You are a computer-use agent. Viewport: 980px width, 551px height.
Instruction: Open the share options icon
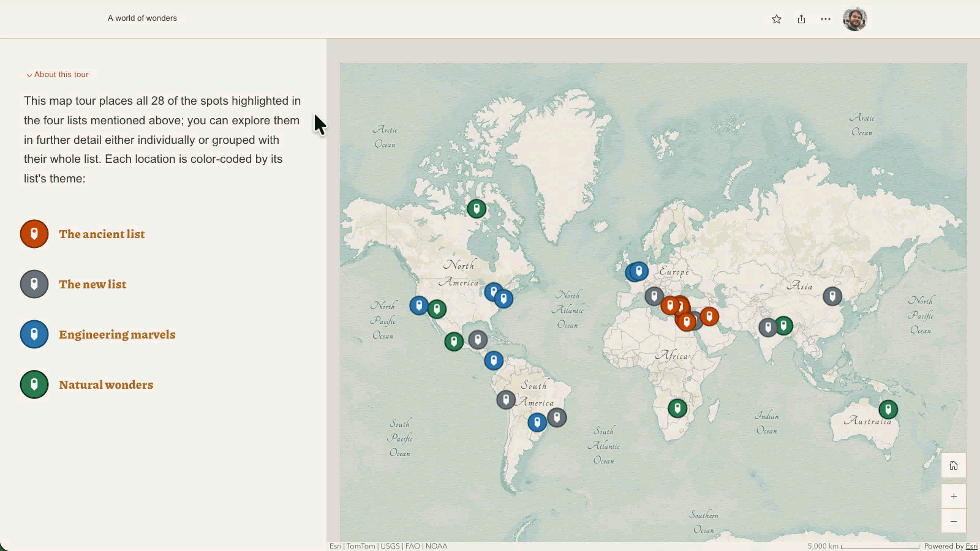[x=801, y=19]
